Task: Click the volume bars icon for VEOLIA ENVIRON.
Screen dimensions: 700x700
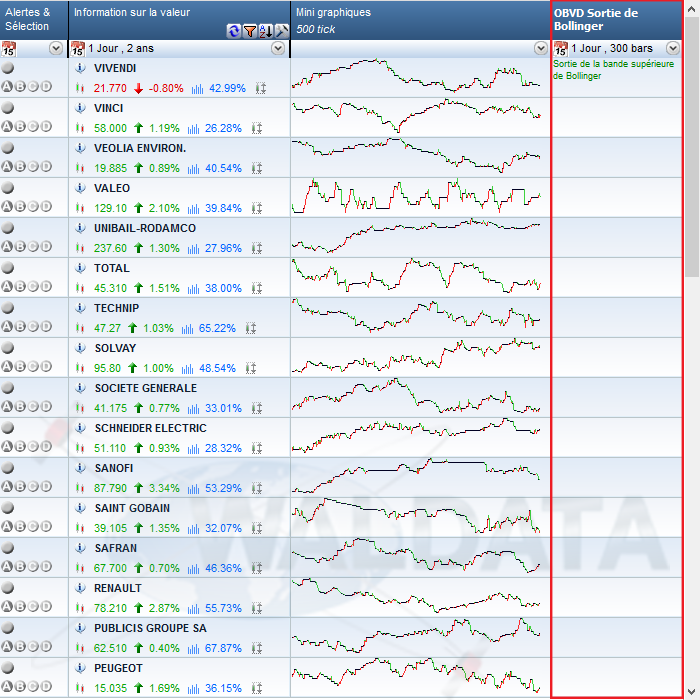Action: click(x=193, y=169)
